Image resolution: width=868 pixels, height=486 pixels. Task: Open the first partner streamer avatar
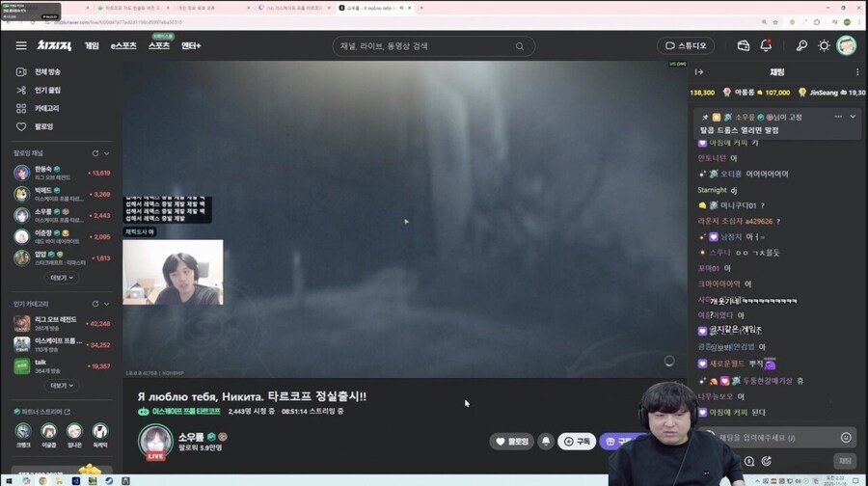[23, 431]
